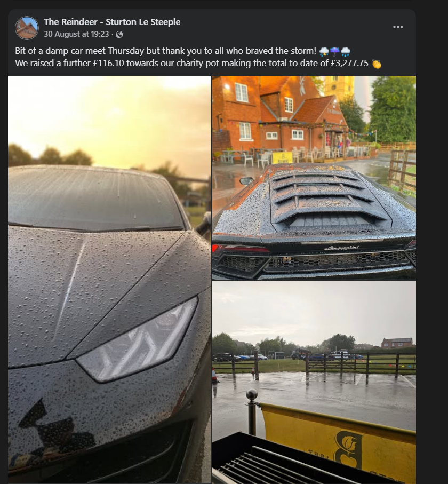The width and height of the screenshot is (448, 484).
Task: Open the pub and engine cover photo
Action: coord(314,178)
